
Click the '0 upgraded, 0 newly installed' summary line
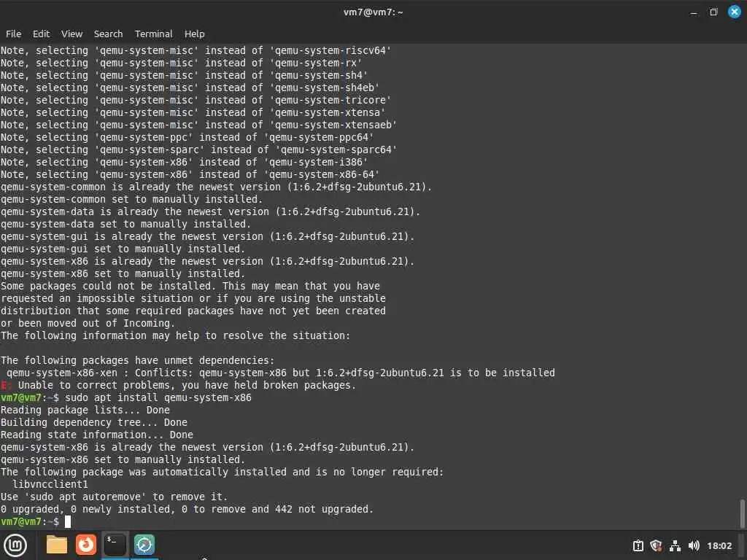pyautogui.click(x=187, y=509)
